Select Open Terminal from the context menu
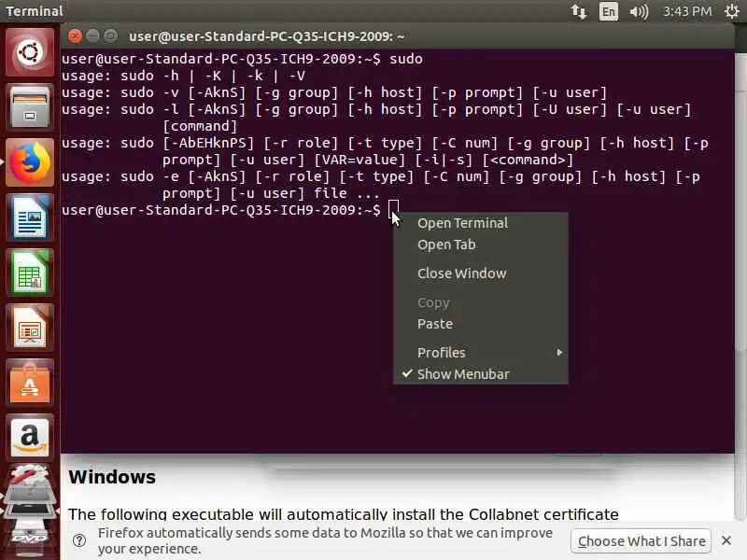Viewport: 747px width, 560px height. 480,223
